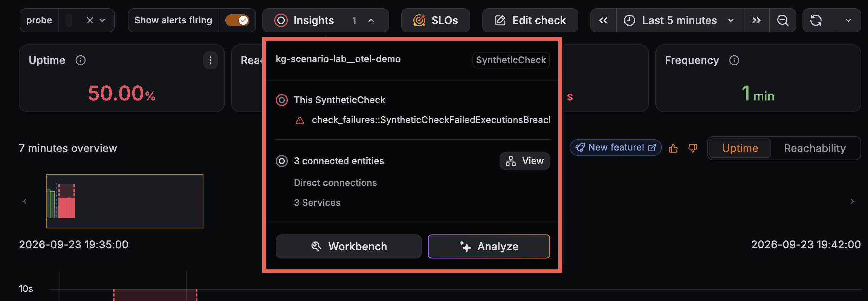Click the overview minimap chart
This screenshot has width=868, height=301.
point(125,201)
